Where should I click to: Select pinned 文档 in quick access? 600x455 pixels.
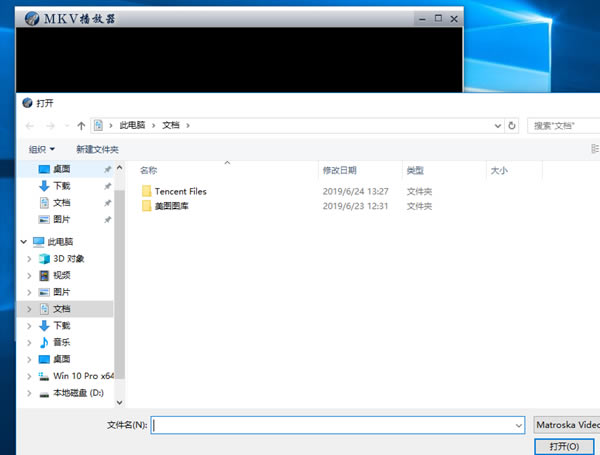click(62, 202)
